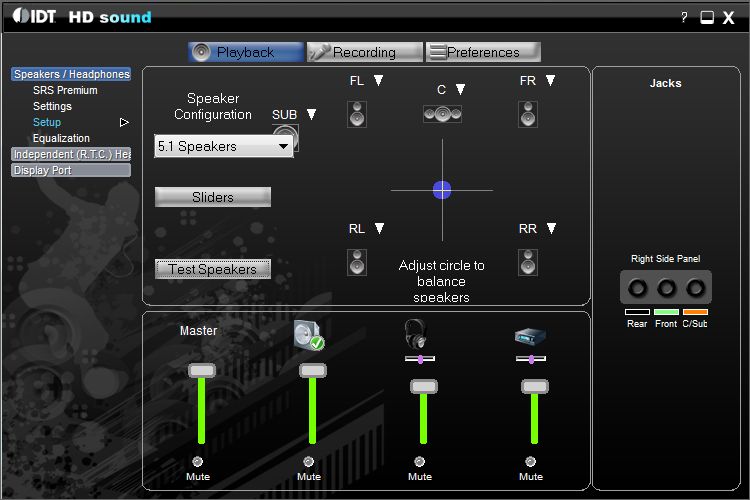Minimize the IDT HD sound window
750x500 pixels.
point(707,18)
